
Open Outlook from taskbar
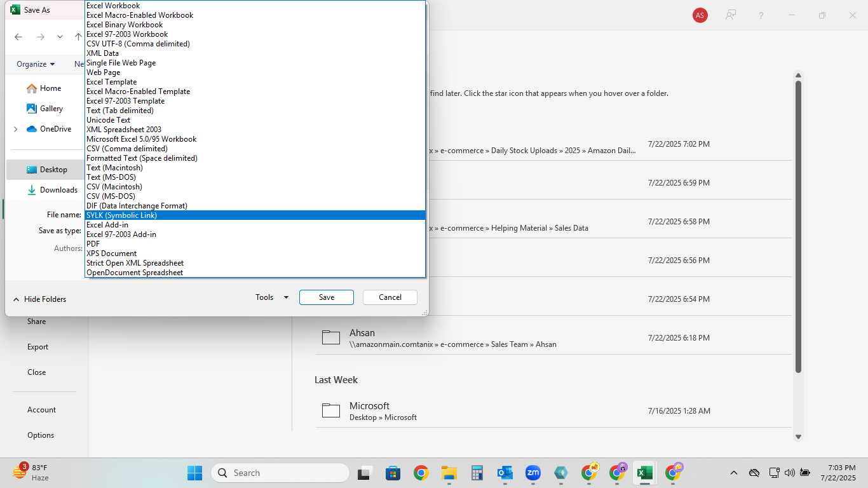(x=505, y=473)
